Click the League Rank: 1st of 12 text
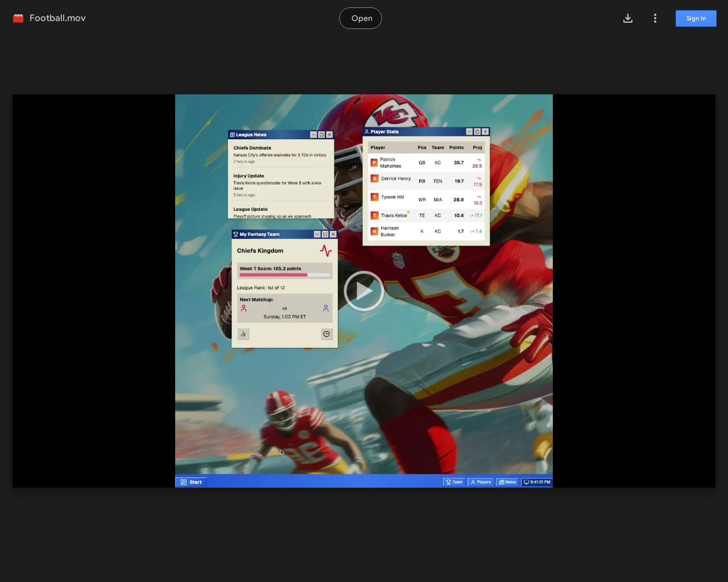728x582 pixels. [261, 288]
